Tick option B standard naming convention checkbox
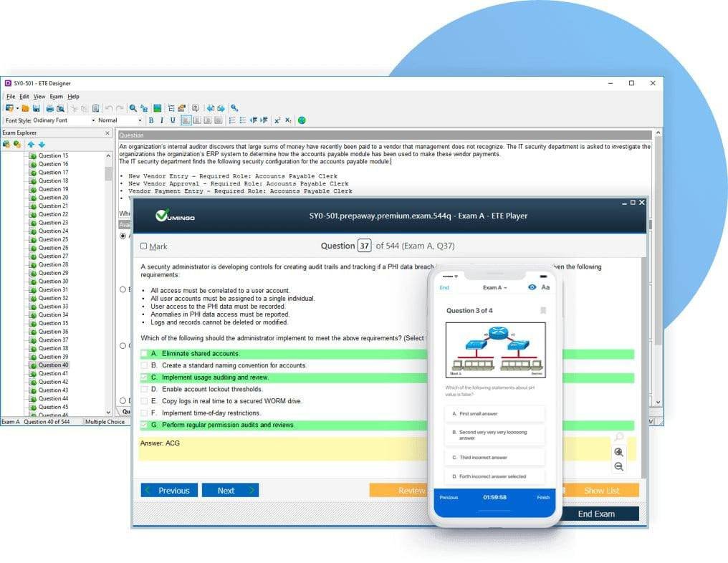 pos(144,365)
